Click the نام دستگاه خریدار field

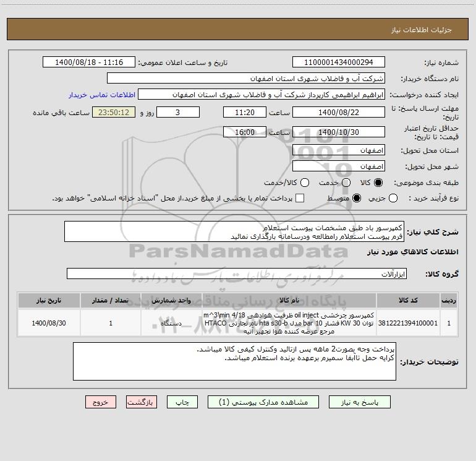pos(246,79)
